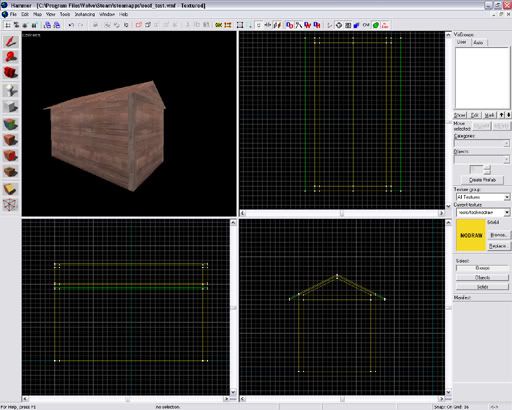Enable Objects selection mode
512x410 pixels.
(x=482, y=277)
